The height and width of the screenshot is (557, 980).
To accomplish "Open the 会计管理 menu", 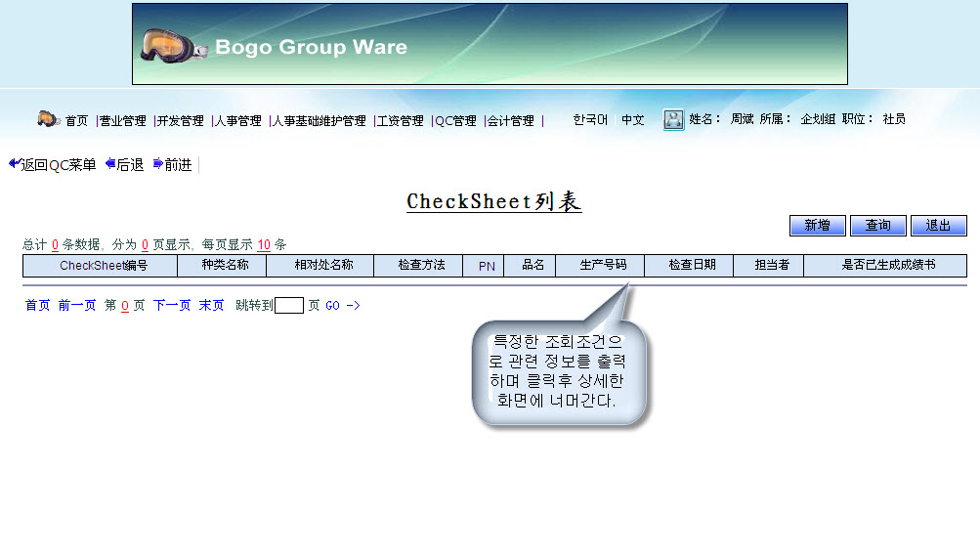I will click(x=511, y=120).
